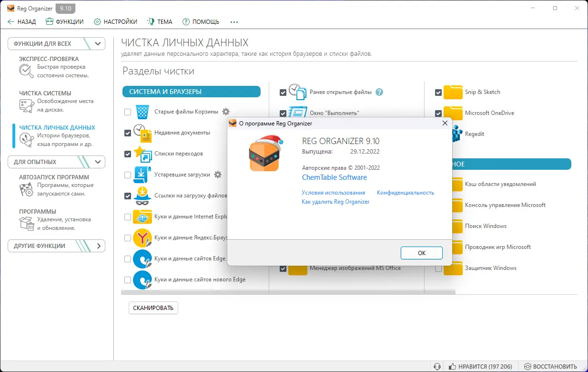Screen dimensions: 588x372
Task: Click the headset support icon in status bar
Action: point(437,367)
